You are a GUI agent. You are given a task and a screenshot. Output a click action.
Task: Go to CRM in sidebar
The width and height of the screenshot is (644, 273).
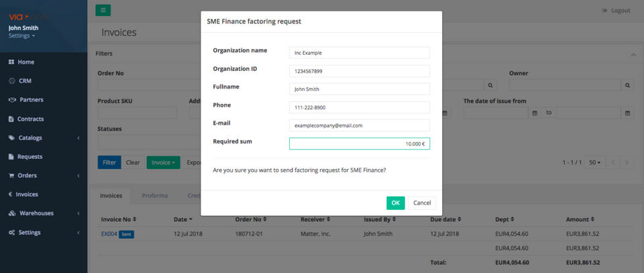[x=25, y=80]
